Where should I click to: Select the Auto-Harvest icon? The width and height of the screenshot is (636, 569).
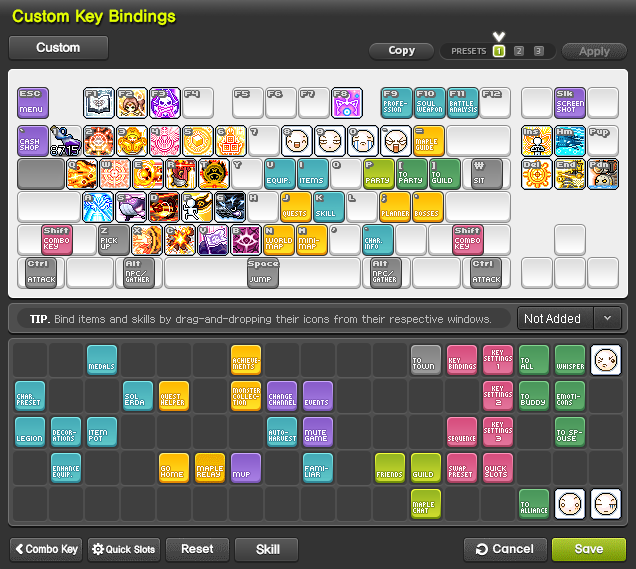click(282, 432)
